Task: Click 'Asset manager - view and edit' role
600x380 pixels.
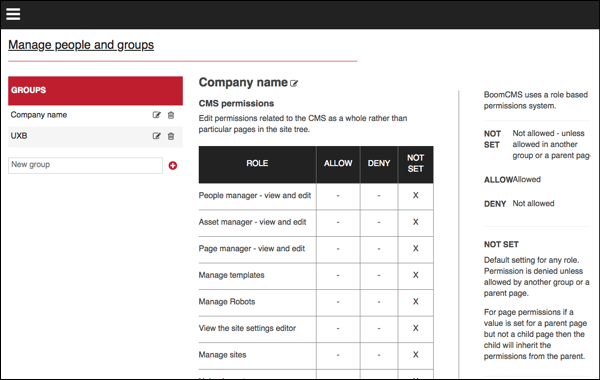Action: click(x=253, y=222)
